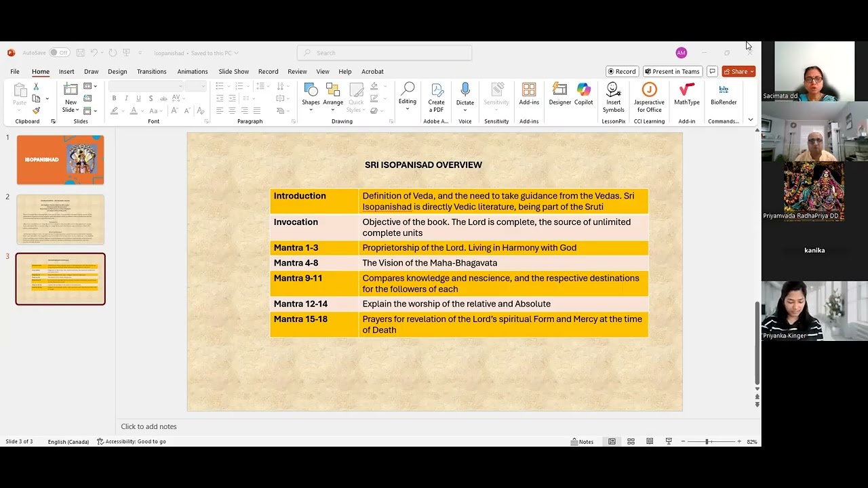Toggle Italic formatting
The height and width of the screenshot is (488, 868).
tap(126, 99)
